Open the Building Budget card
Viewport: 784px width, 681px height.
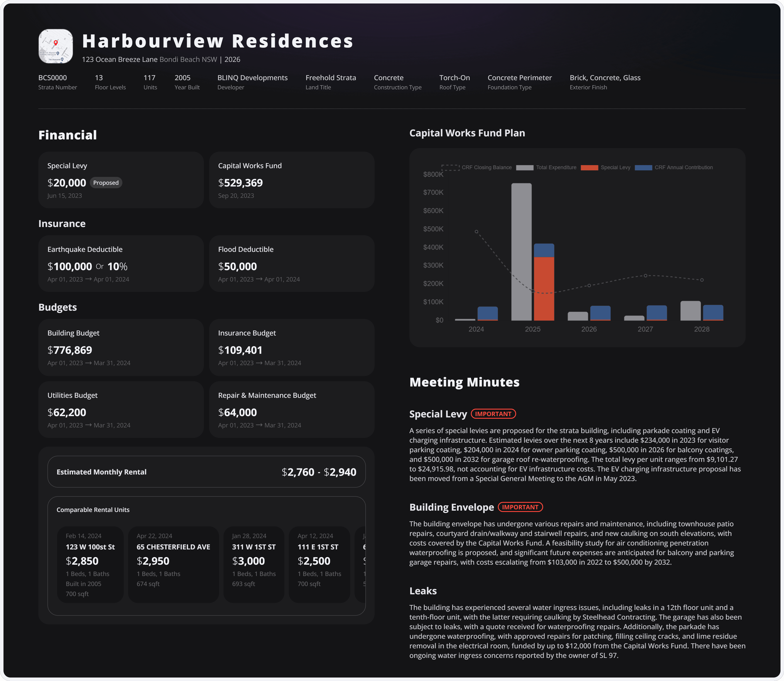click(x=121, y=347)
